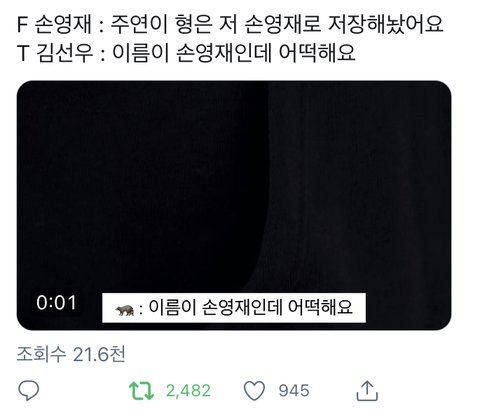Tap the lighter right side of video
The height and width of the screenshot is (411, 480).
pos(360,187)
